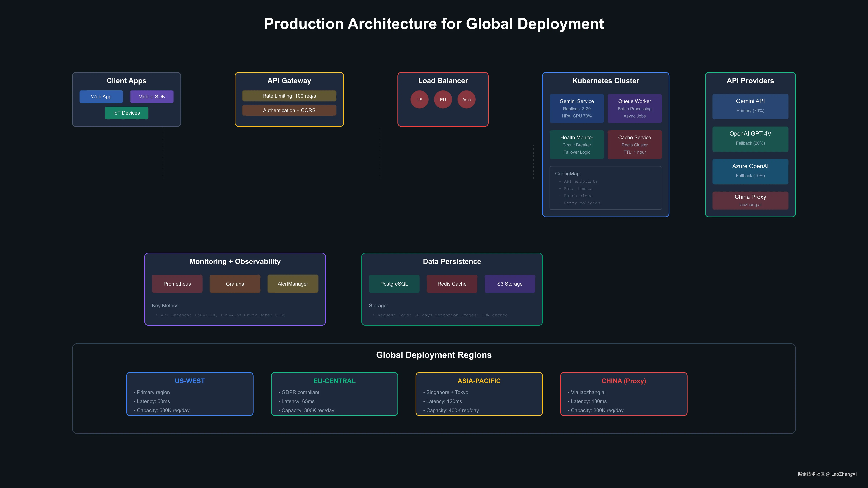Open the API Providers panel

click(750, 81)
